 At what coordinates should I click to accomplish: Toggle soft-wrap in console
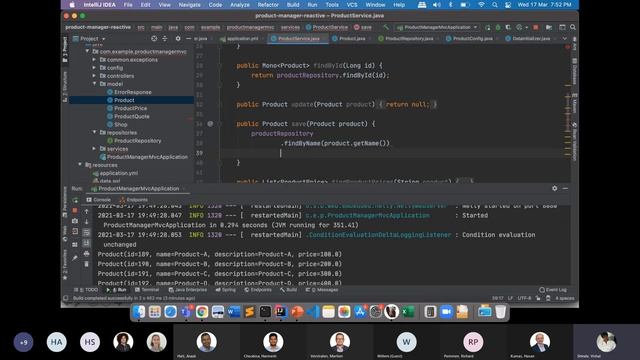87,233
